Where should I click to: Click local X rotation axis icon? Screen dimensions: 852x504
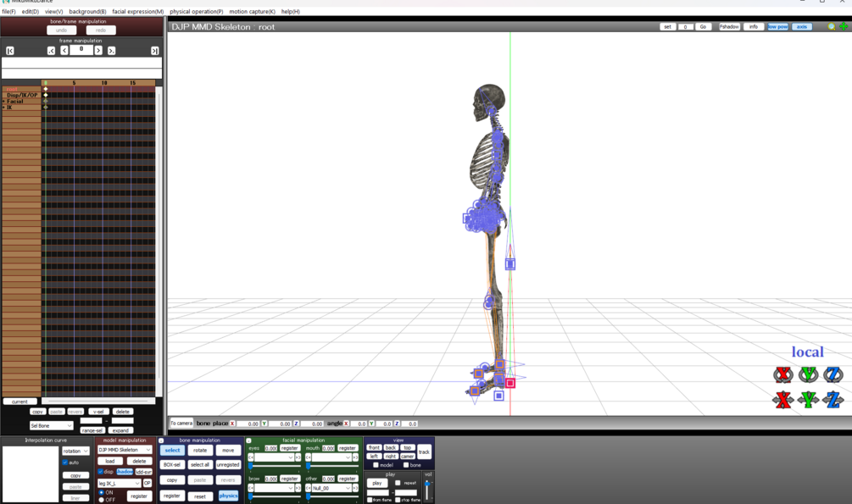point(783,374)
